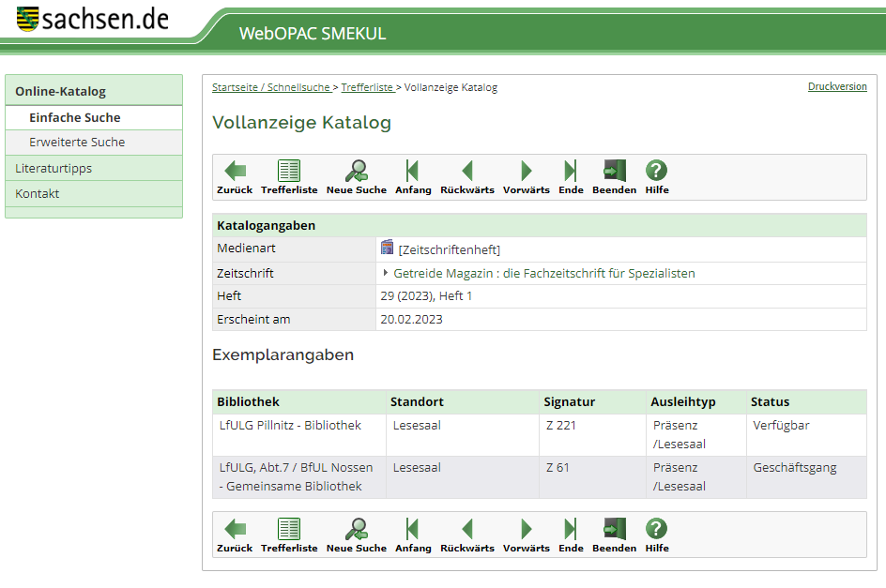Click Beenden icon in bottom toolbar
Image resolution: width=886 pixels, height=588 pixels.
[x=614, y=529]
